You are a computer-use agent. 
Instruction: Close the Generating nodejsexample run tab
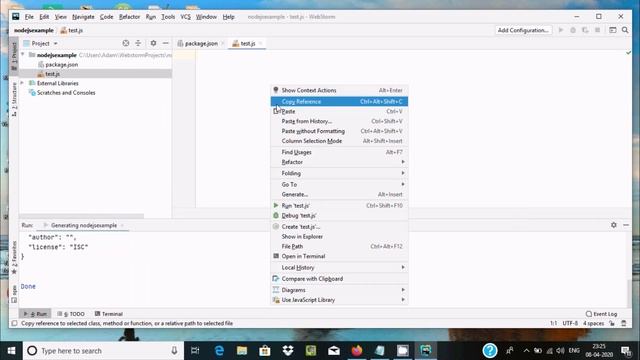click(122, 225)
